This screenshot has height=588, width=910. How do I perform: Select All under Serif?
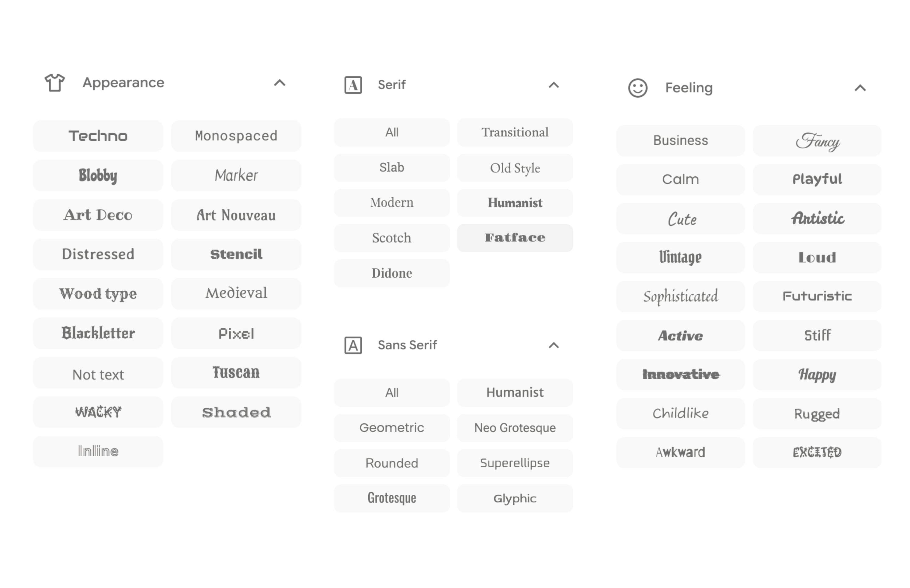tap(392, 132)
